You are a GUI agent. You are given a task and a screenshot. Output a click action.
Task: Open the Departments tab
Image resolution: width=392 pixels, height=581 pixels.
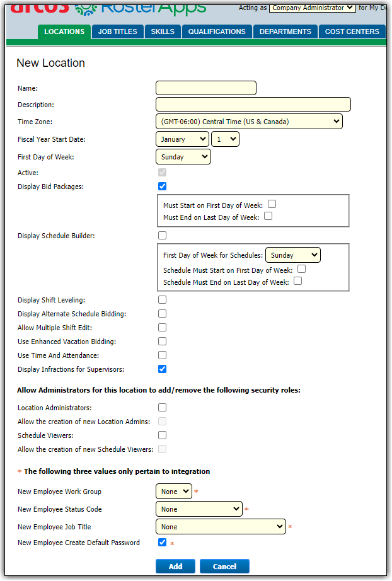tap(285, 32)
